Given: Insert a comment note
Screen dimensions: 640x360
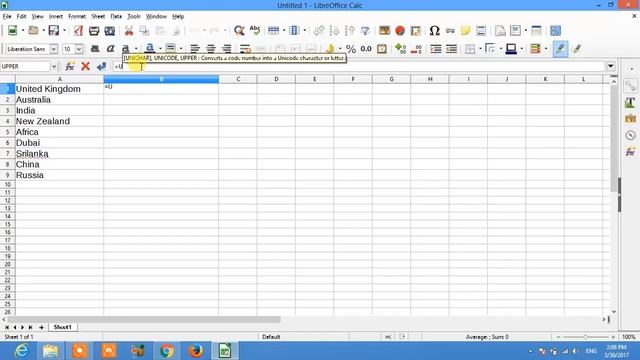Looking at the screenshot, I should click(465, 31).
